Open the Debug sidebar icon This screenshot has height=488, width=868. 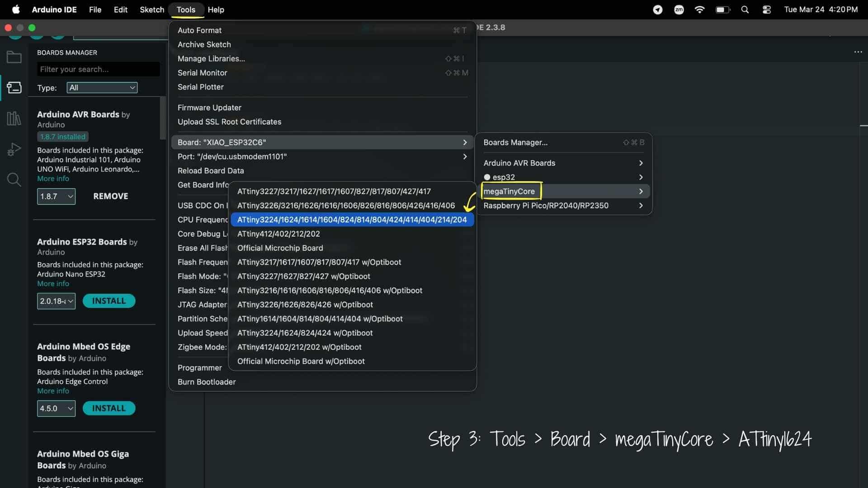[x=14, y=149]
